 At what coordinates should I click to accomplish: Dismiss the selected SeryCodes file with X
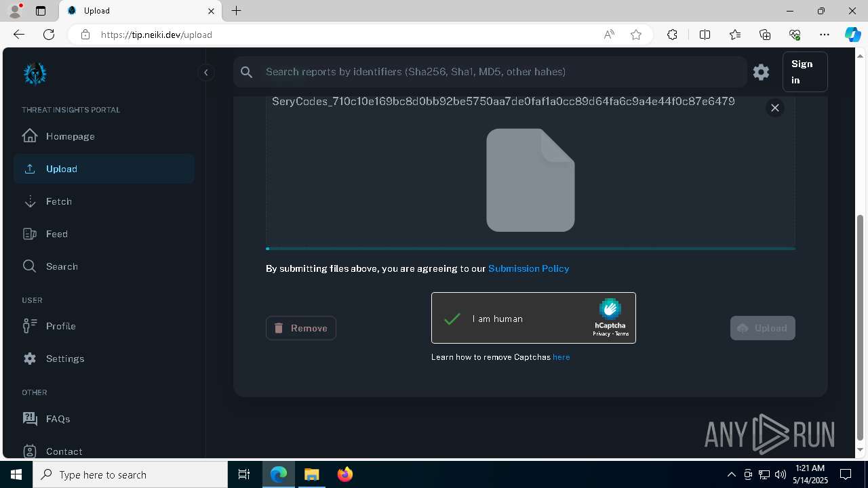click(774, 108)
